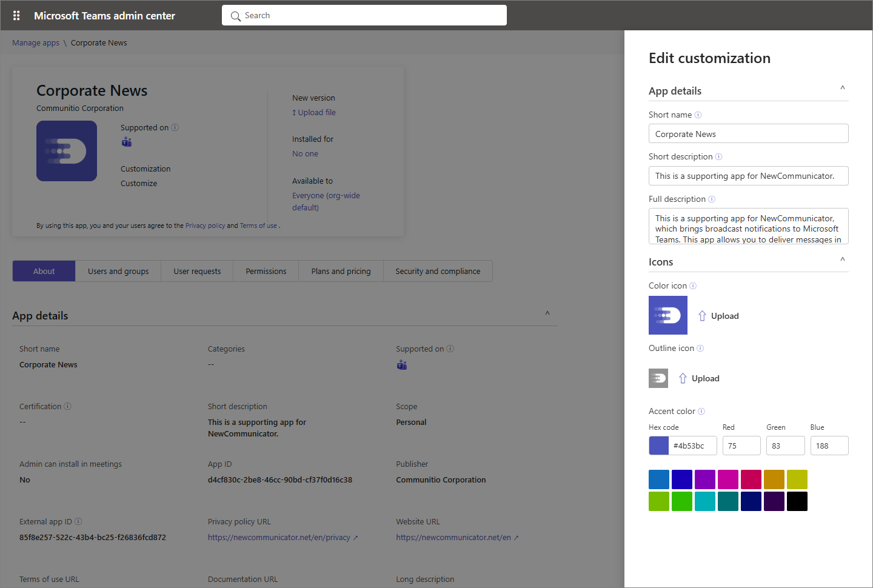This screenshot has height=588, width=873.
Task: Pick the light blue color swatch
Action: point(659,479)
